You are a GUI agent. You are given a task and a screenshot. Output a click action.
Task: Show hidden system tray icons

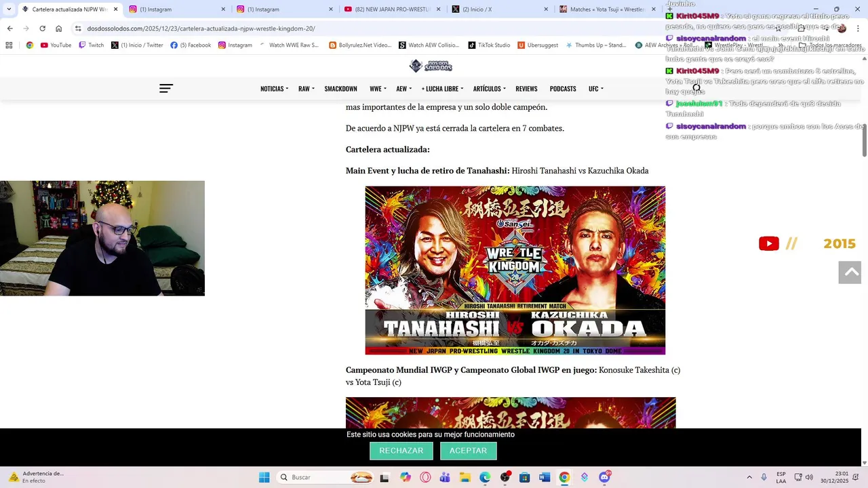(x=749, y=477)
